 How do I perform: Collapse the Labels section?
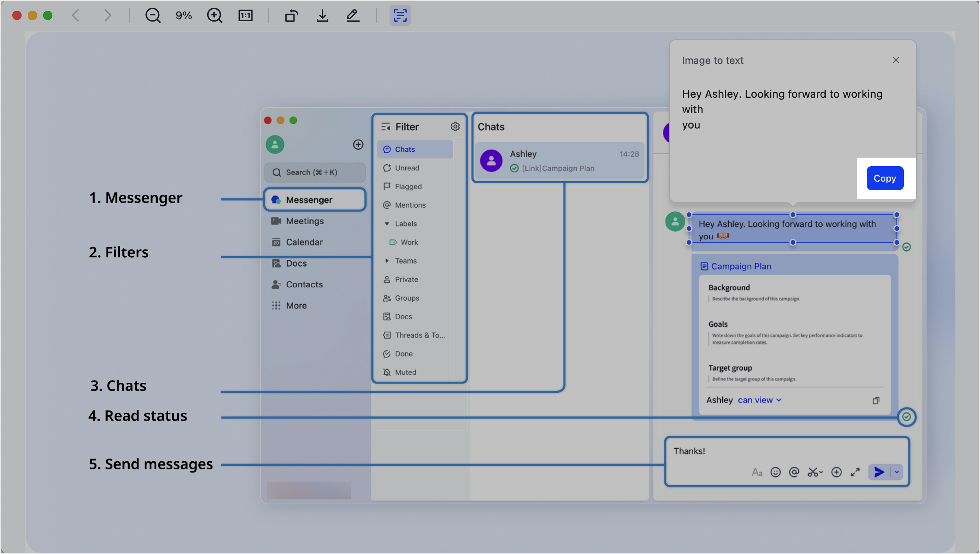[x=387, y=224]
